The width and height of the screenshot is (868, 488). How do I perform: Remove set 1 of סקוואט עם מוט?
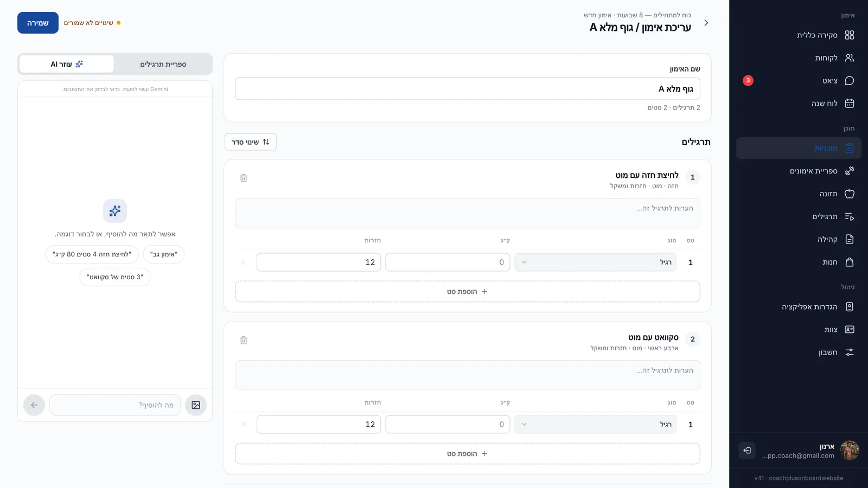pyautogui.click(x=244, y=424)
